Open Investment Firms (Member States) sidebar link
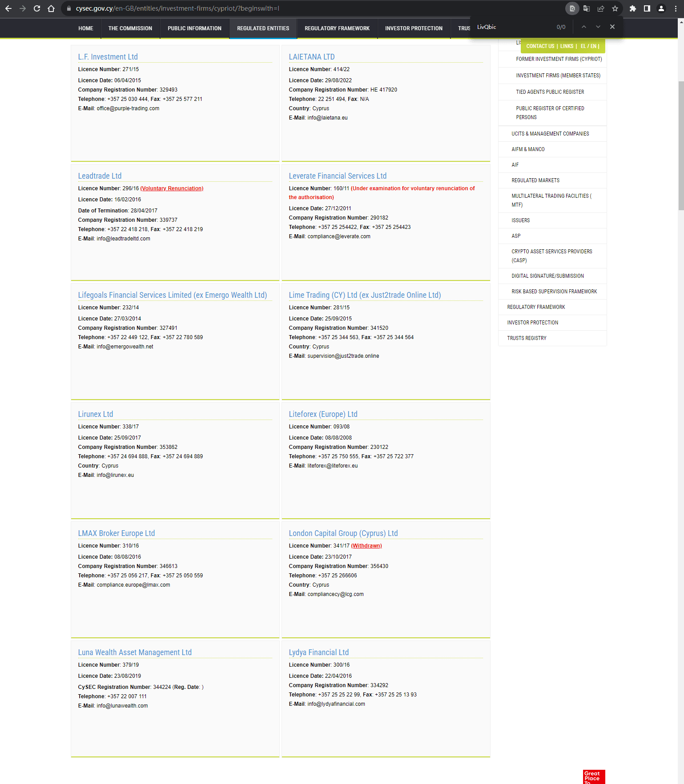The width and height of the screenshot is (684, 784). [x=558, y=76]
